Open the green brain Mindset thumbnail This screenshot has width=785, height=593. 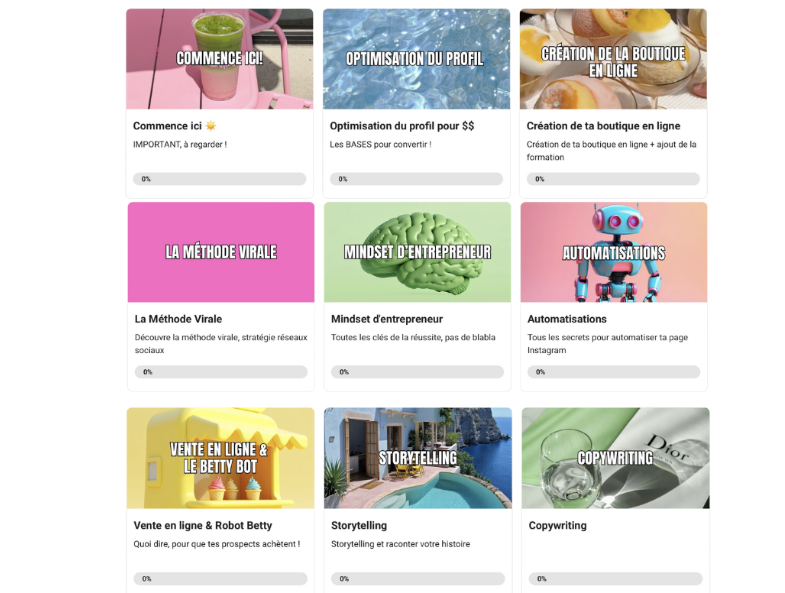[x=418, y=252]
